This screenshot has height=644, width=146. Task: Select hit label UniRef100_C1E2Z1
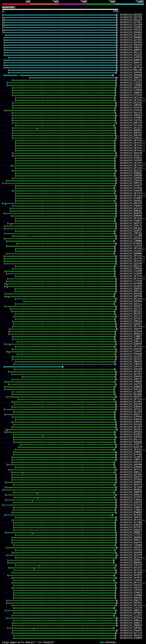click(x=131, y=82)
